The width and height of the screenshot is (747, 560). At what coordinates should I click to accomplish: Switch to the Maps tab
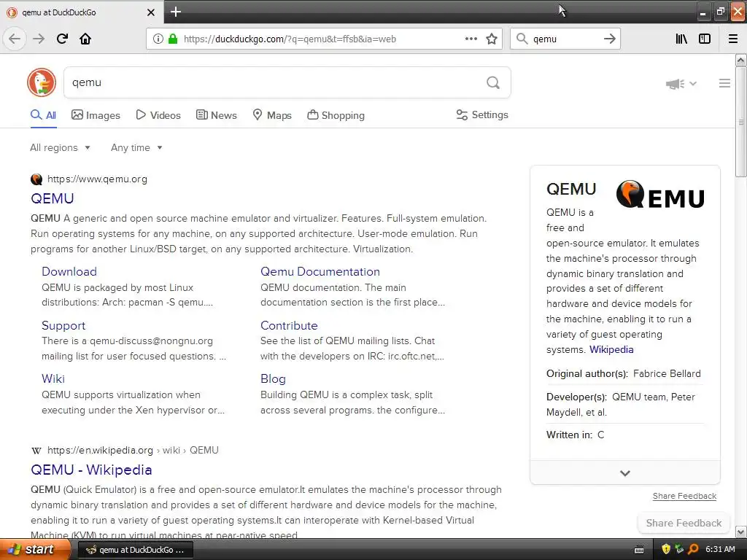pos(272,115)
